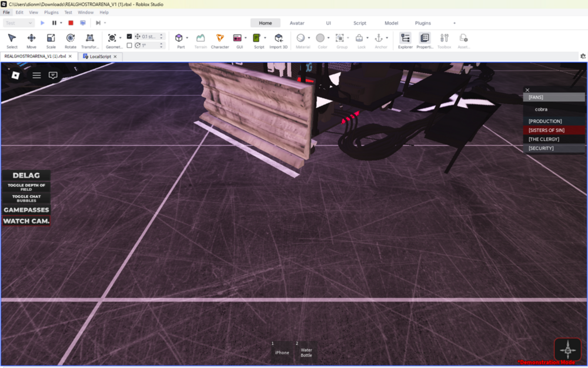The height and width of the screenshot is (368, 588).
Task: Choose the Select tool
Action: pos(12,41)
